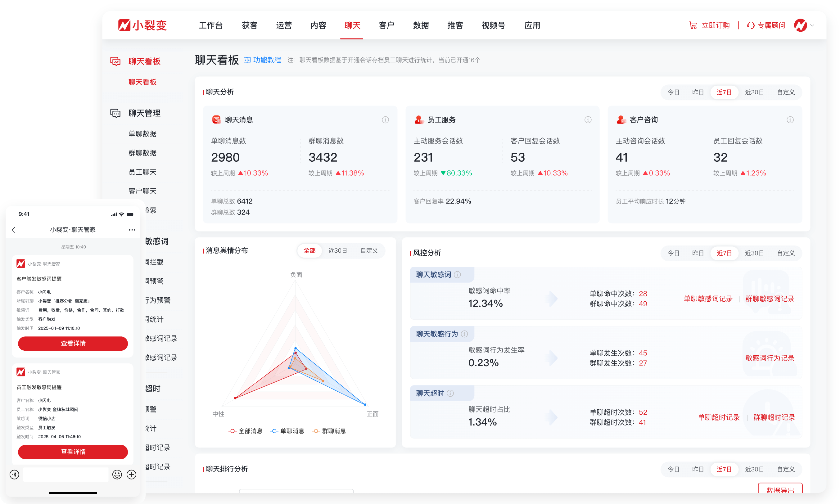Select 近30日 in 聊天分析 date range
Screen dimensions: 840x504
pos(754,92)
